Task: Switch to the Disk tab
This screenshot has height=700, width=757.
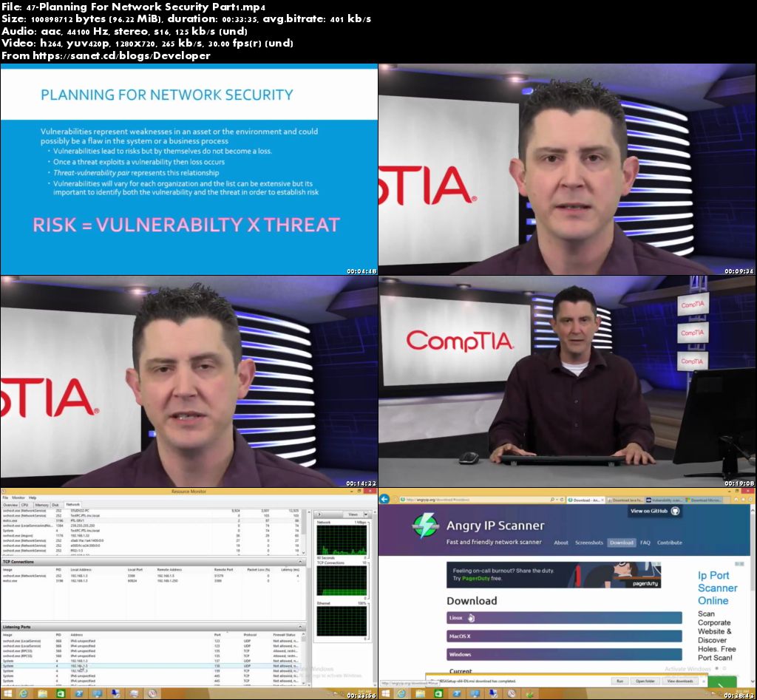Action: [x=55, y=505]
